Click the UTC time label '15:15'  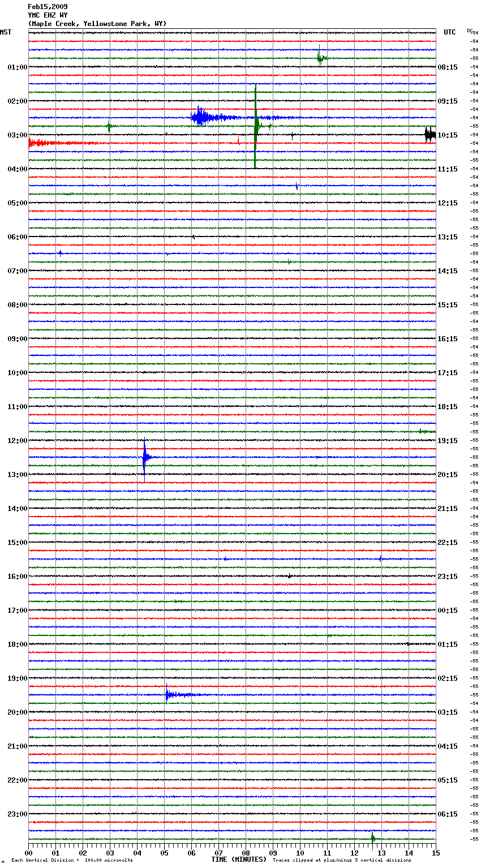(448, 305)
